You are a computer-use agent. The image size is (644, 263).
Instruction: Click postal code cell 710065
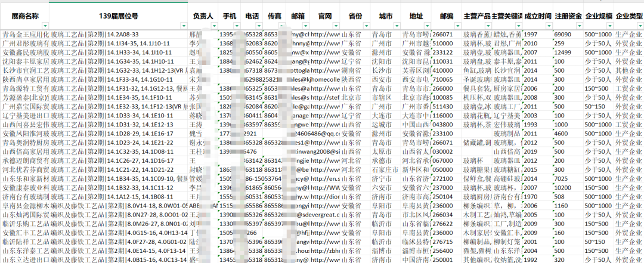point(447,79)
